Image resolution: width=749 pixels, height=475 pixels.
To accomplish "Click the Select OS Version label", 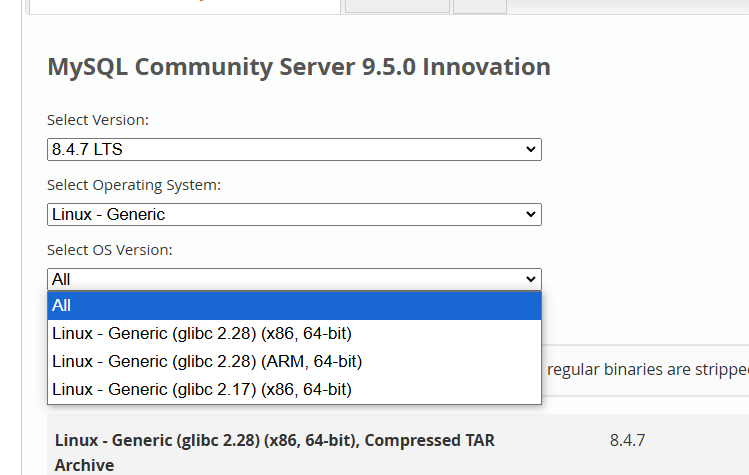I will click(x=109, y=250).
